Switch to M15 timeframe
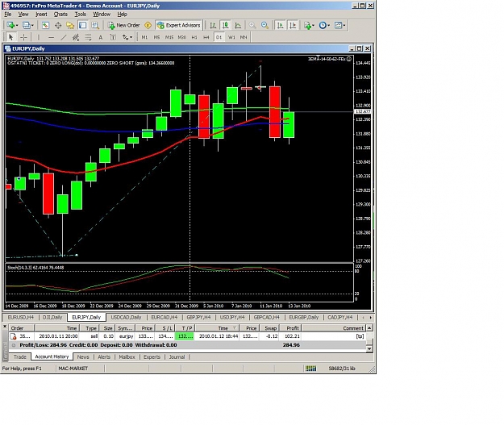Screen dimensions: 504x425 click(169, 37)
